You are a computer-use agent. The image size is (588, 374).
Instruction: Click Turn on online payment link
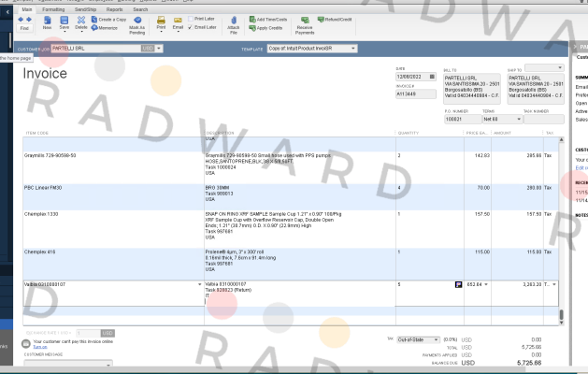pos(40,347)
